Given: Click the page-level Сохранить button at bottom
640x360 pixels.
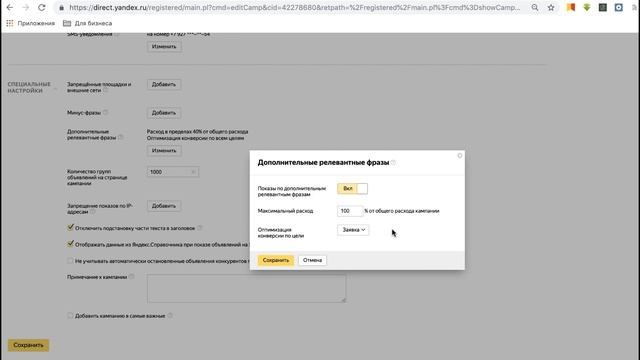Looking at the screenshot, I should pyautogui.click(x=28, y=345).
